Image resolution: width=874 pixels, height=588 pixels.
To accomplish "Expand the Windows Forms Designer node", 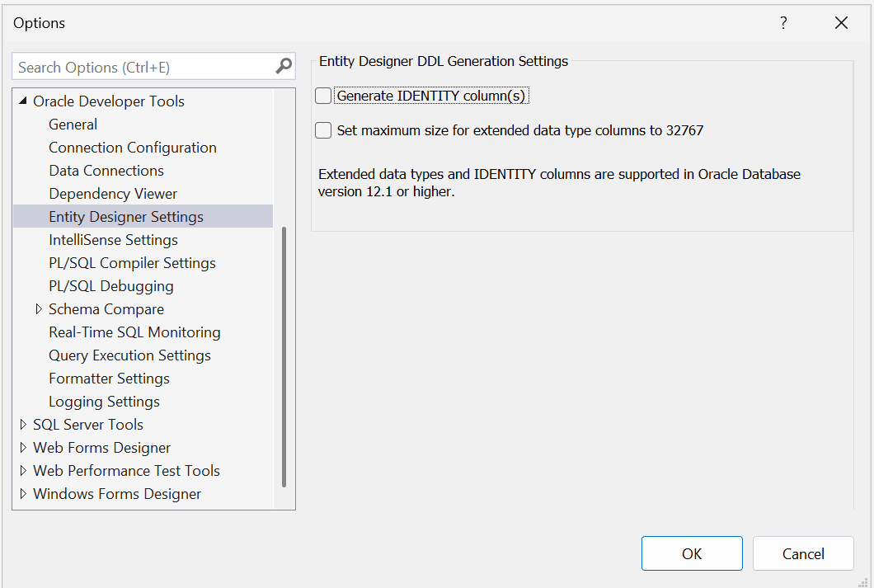I will [x=22, y=493].
